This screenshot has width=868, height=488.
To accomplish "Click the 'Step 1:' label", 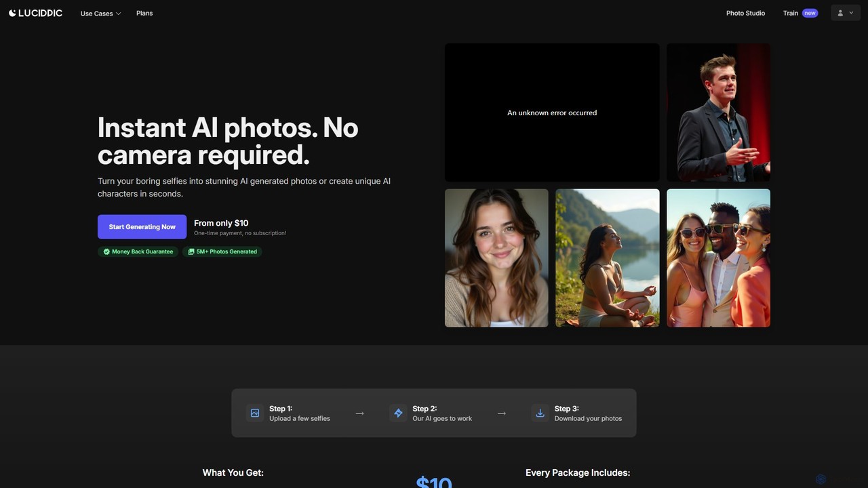I will [281, 409].
